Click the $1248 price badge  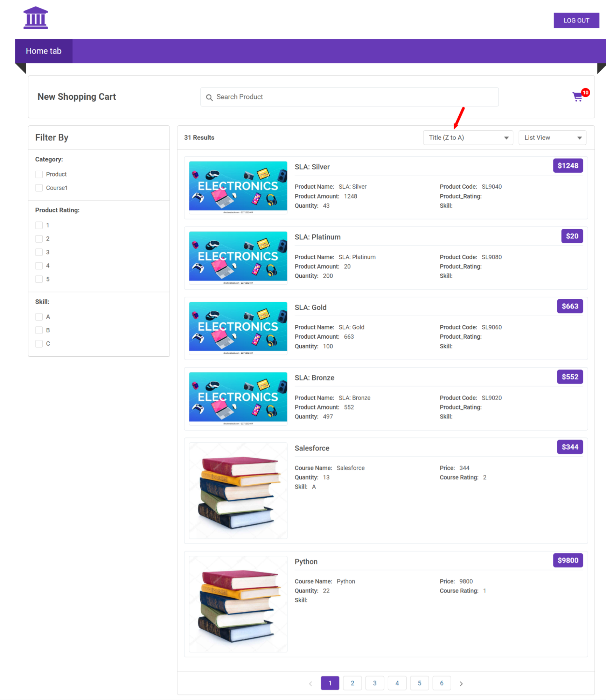(567, 166)
